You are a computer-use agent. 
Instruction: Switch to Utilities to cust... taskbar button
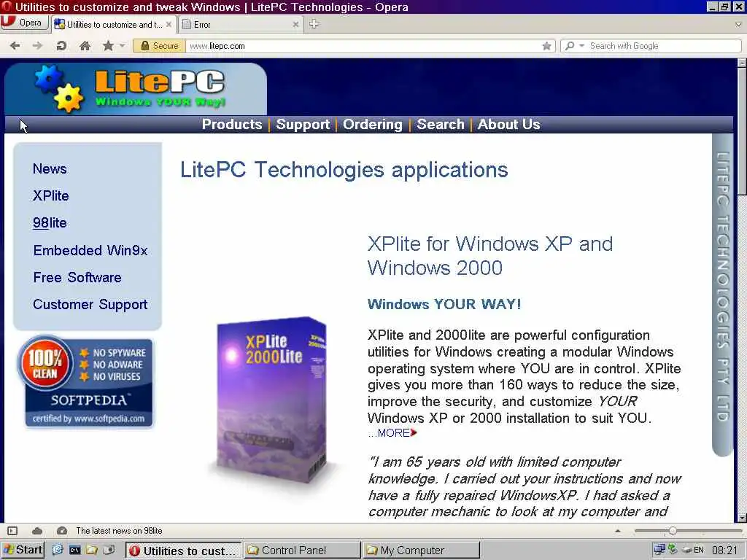(184, 551)
